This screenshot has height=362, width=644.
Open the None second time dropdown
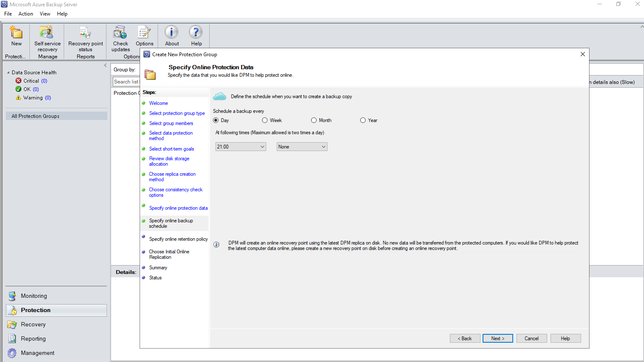pyautogui.click(x=302, y=147)
